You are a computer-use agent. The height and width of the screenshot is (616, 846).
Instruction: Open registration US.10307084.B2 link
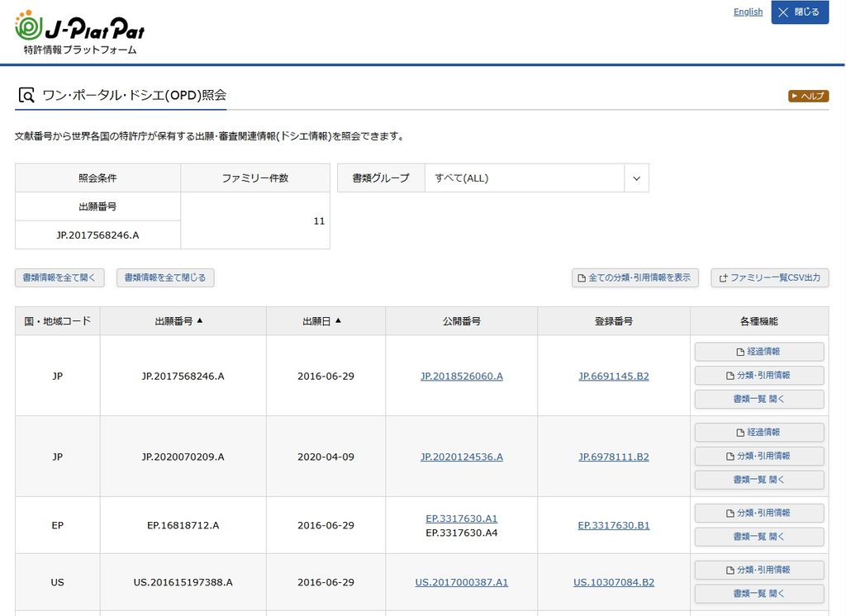point(614,582)
